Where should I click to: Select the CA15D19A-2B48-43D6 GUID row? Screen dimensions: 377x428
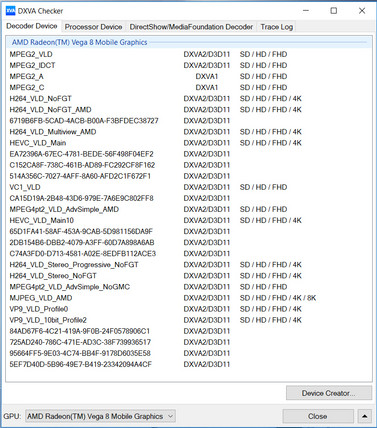(189, 198)
